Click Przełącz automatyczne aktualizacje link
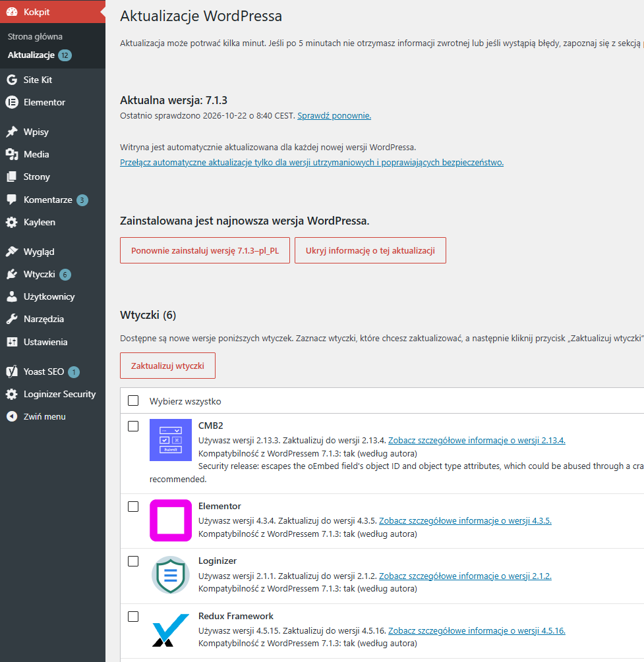 point(312,163)
